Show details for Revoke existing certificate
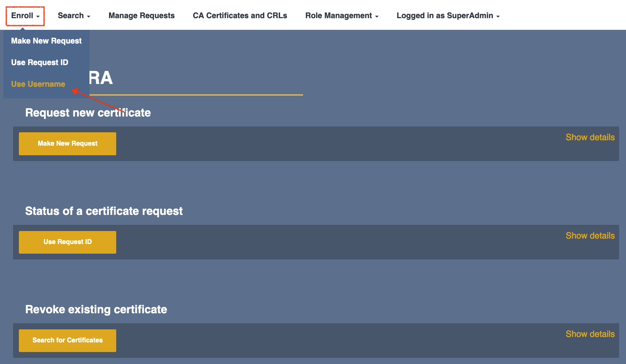626x364 pixels. [590, 334]
